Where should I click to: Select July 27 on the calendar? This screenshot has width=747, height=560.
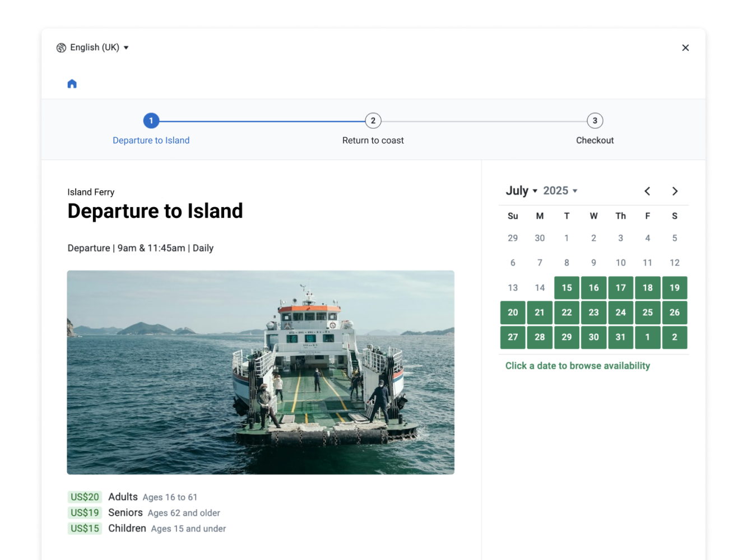pos(513,337)
